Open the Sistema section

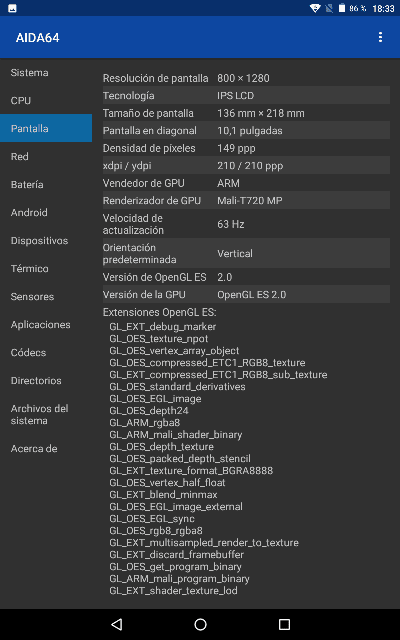pos(46,73)
